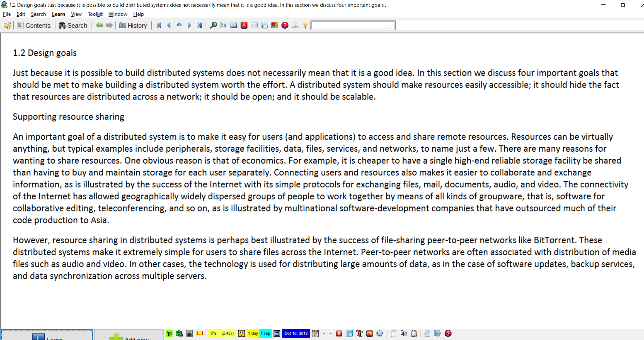644x340 pixels.
Task: Click the copy documents icon
Action: point(404,334)
